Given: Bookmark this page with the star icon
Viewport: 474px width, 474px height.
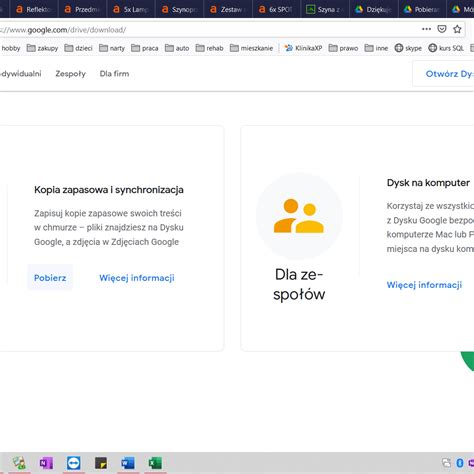Looking at the screenshot, I should point(457,29).
